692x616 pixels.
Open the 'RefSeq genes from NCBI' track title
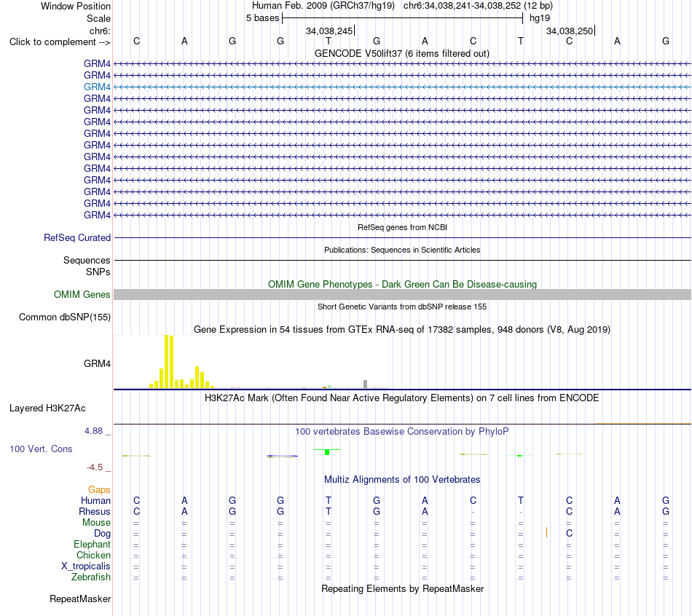coord(402,227)
